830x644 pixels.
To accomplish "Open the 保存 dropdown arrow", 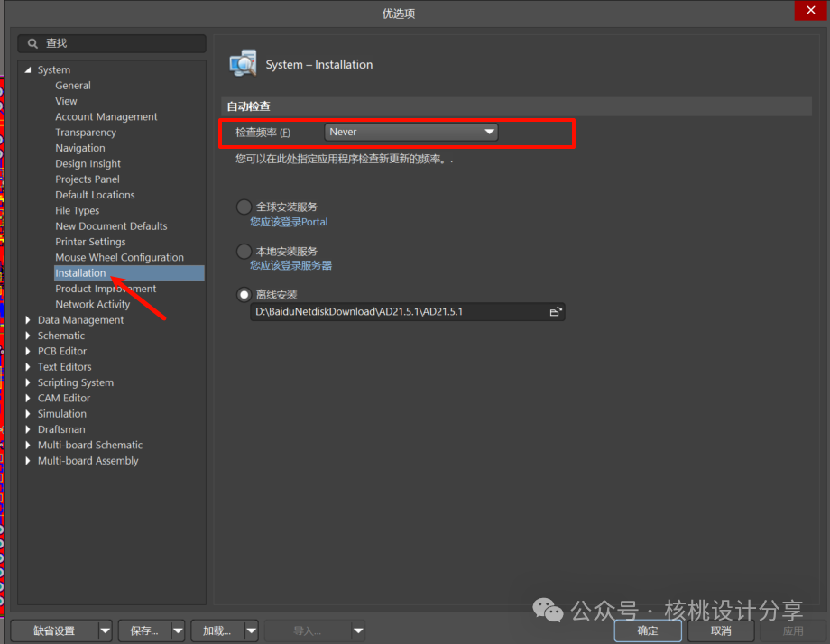I will [x=178, y=630].
